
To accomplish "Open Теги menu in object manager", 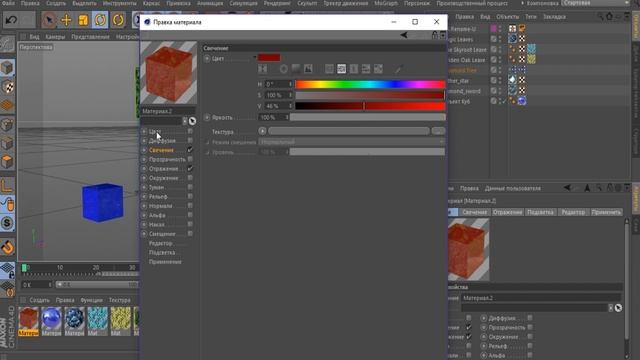I will click(531, 17).
